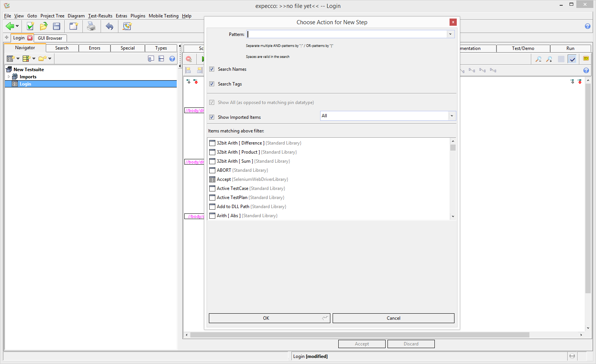Uncheck the Search Names checkbox
The height and width of the screenshot is (364, 596).
point(212,69)
